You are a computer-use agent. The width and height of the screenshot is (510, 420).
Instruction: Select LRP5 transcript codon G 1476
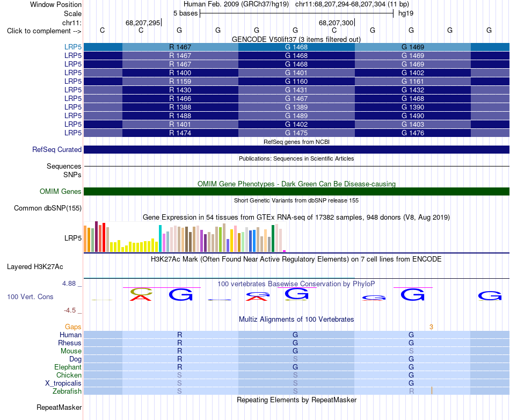(412, 133)
